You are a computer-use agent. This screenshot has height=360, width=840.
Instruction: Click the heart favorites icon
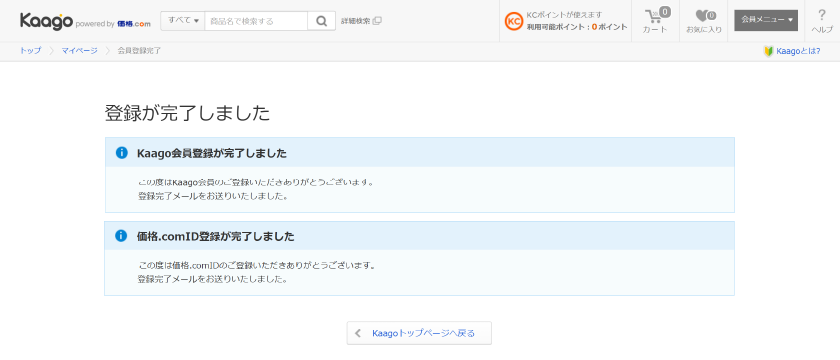(x=705, y=16)
